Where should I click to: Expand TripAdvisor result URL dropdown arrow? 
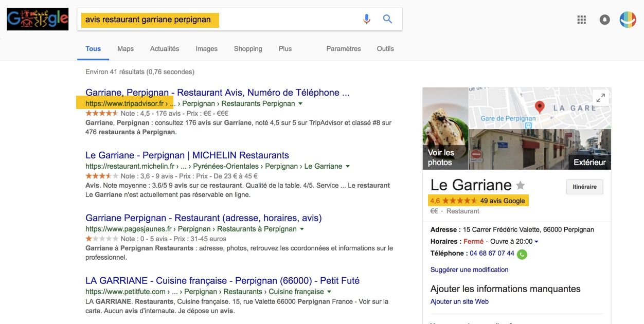coord(300,104)
